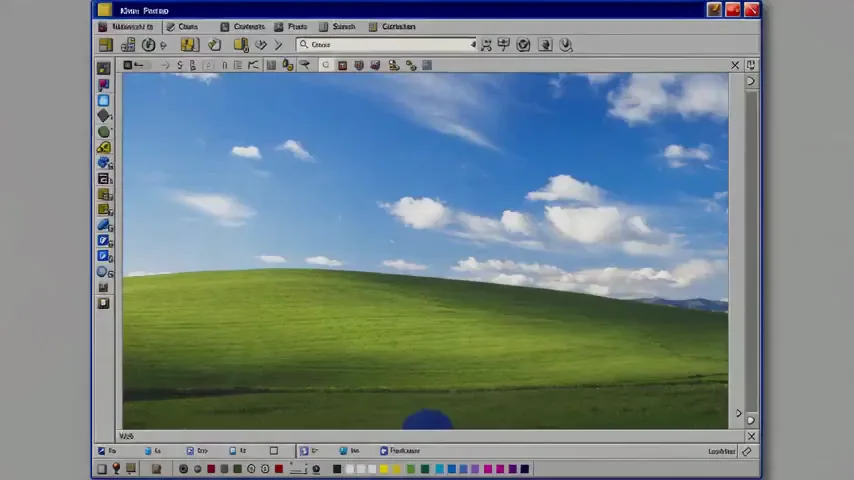
Task: Select the blue pill-shaped eraser tool
Action: (x=103, y=224)
